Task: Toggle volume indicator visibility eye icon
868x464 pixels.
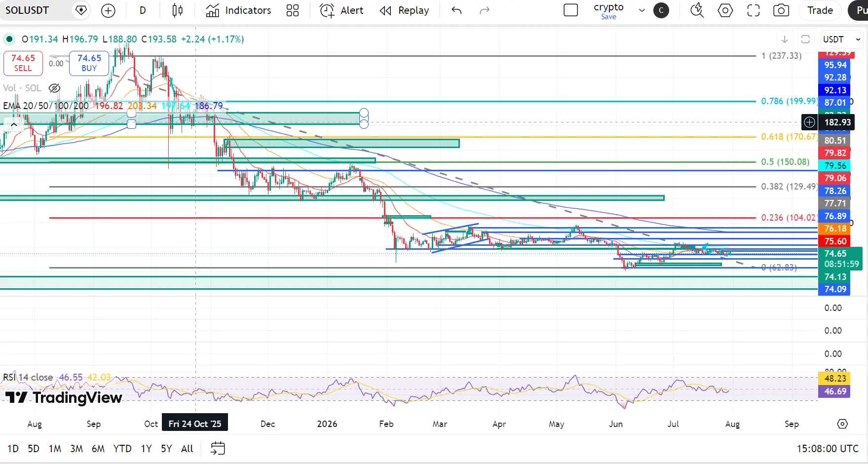Action: [x=54, y=88]
